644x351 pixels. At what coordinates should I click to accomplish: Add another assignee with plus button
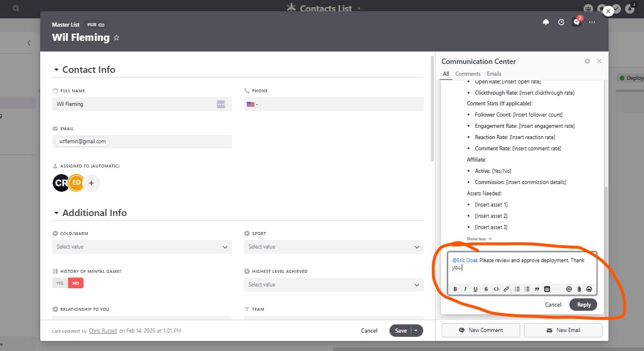(91, 183)
